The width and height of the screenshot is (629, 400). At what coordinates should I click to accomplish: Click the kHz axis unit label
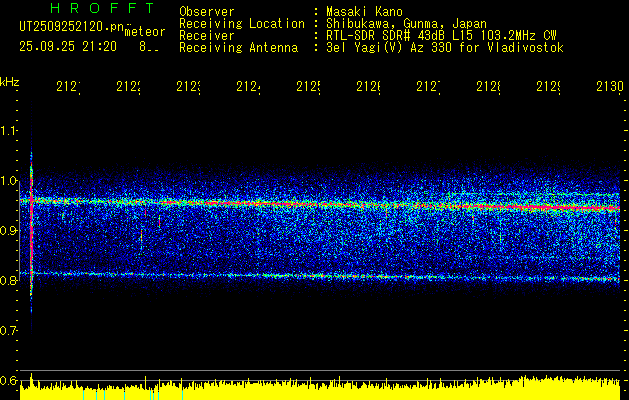click(9, 82)
